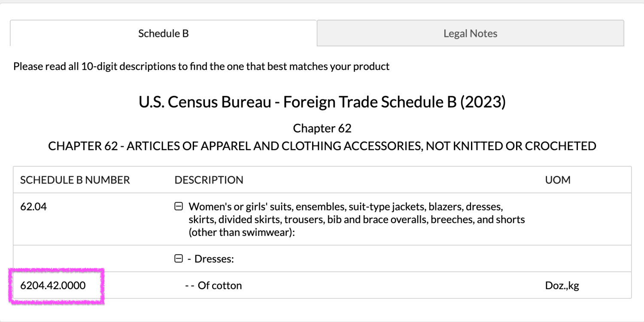The image size is (644, 322).
Task: Click the small 'Chapter 62' heading
Action: (322, 128)
